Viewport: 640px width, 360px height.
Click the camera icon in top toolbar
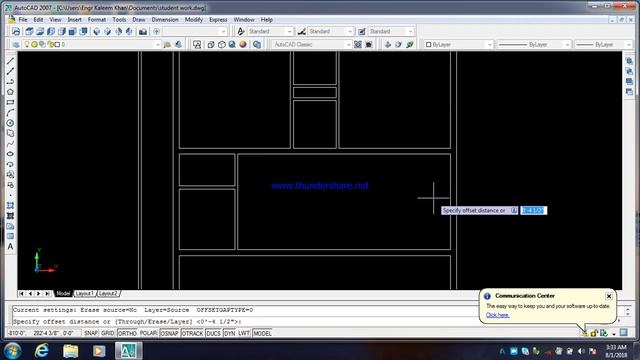pos(143,31)
